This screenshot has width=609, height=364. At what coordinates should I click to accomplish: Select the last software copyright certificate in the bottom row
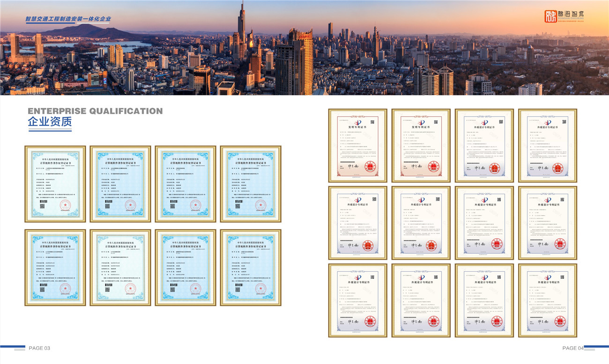coord(251,268)
